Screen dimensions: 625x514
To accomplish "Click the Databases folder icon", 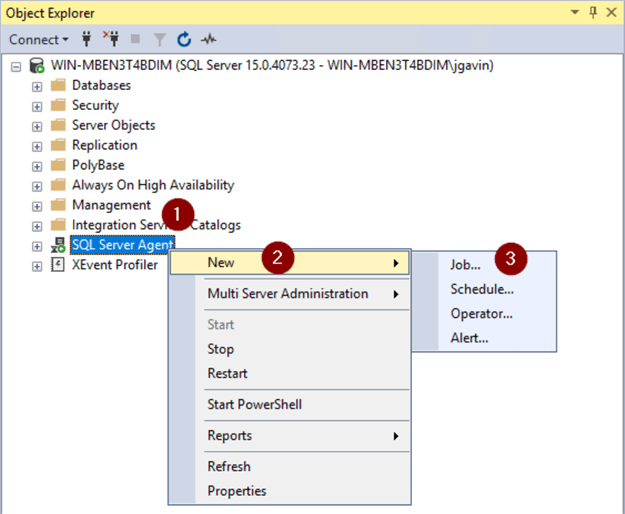I will point(58,85).
